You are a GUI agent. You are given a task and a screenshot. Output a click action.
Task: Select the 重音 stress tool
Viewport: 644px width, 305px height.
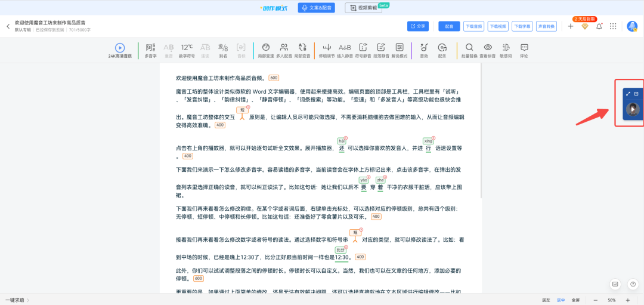(x=169, y=51)
